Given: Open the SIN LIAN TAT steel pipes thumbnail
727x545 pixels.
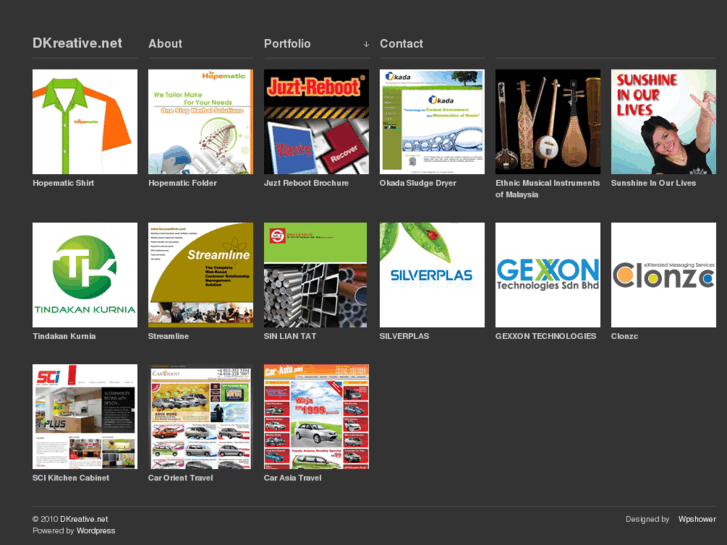Looking at the screenshot, I should (x=316, y=275).
